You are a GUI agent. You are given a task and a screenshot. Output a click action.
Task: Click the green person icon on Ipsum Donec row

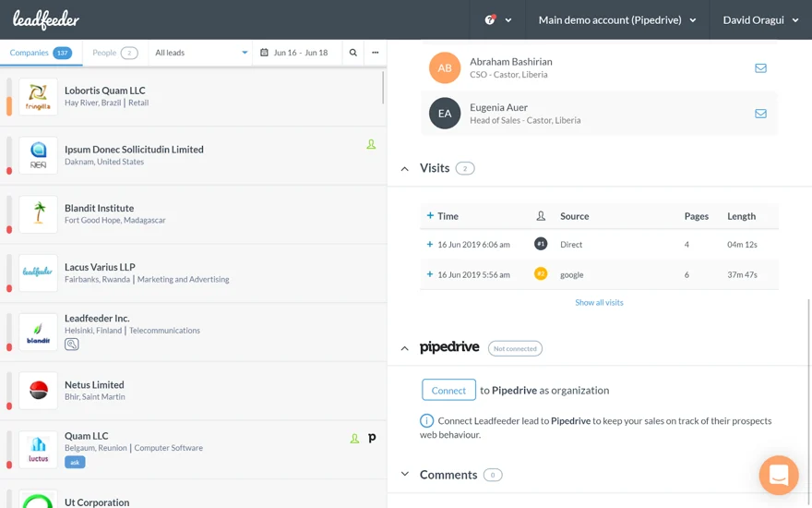pyautogui.click(x=371, y=145)
